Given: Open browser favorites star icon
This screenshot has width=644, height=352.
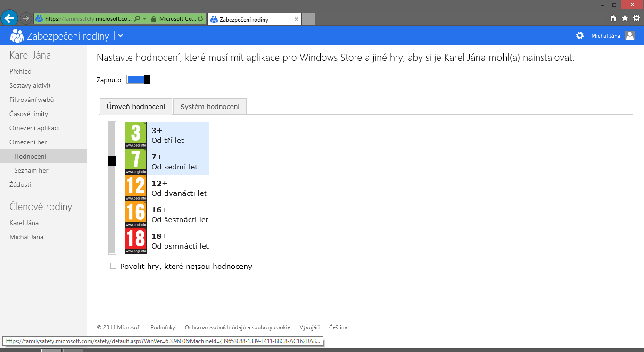Looking at the screenshot, I should 625,18.
